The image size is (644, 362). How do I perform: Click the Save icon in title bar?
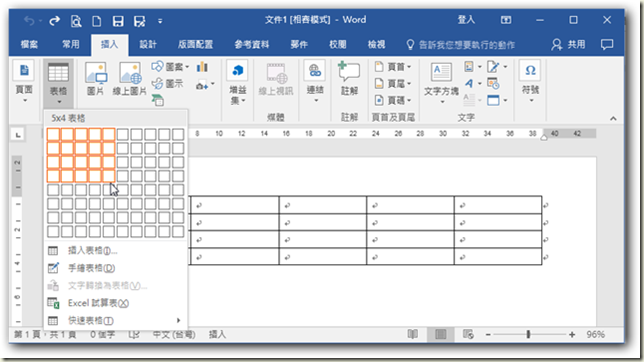[x=118, y=21]
